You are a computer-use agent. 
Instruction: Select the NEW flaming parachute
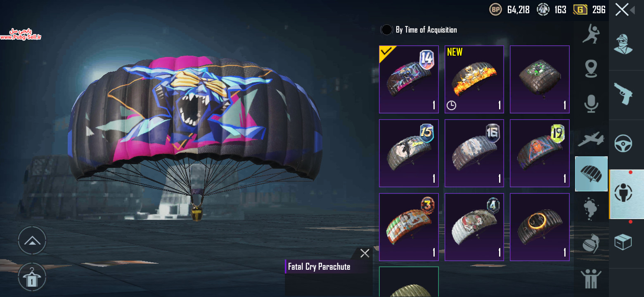click(474, 79)
